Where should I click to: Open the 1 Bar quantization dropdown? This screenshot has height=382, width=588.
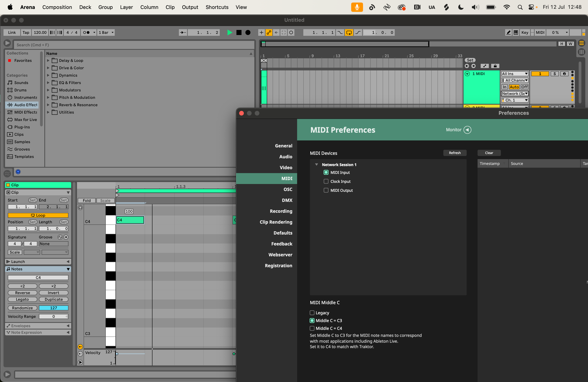(x=106, y=32)
